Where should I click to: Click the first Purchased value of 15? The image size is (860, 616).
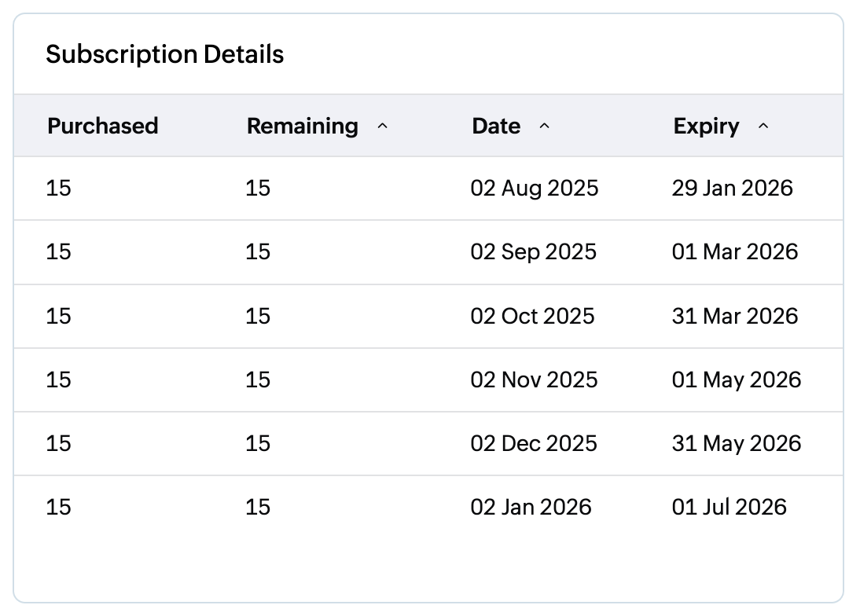click(x=59, y=188)
